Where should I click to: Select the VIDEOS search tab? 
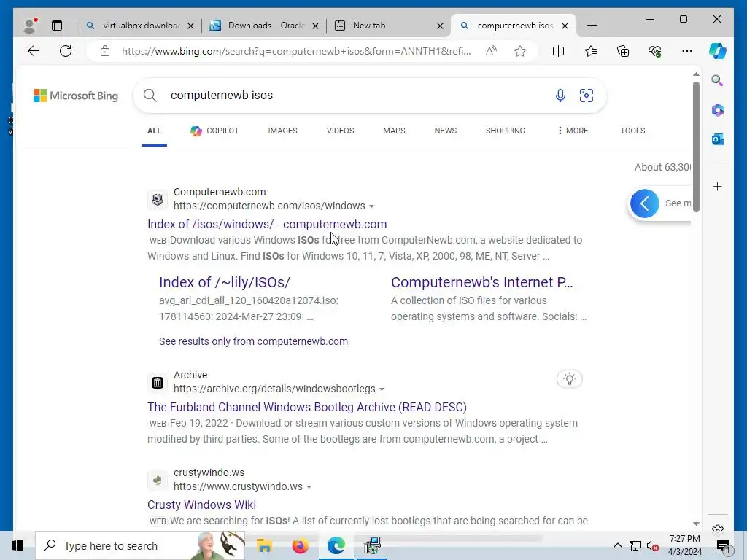340,131
